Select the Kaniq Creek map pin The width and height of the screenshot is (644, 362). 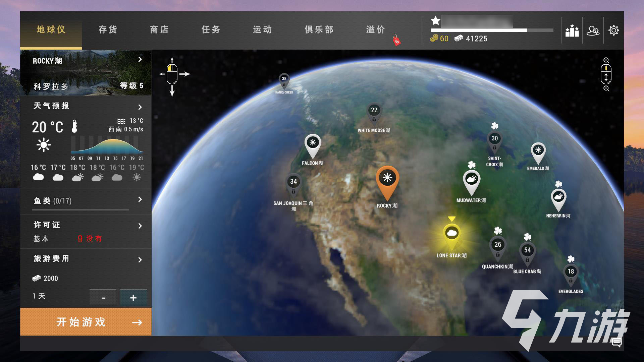[x=284, y=81]
